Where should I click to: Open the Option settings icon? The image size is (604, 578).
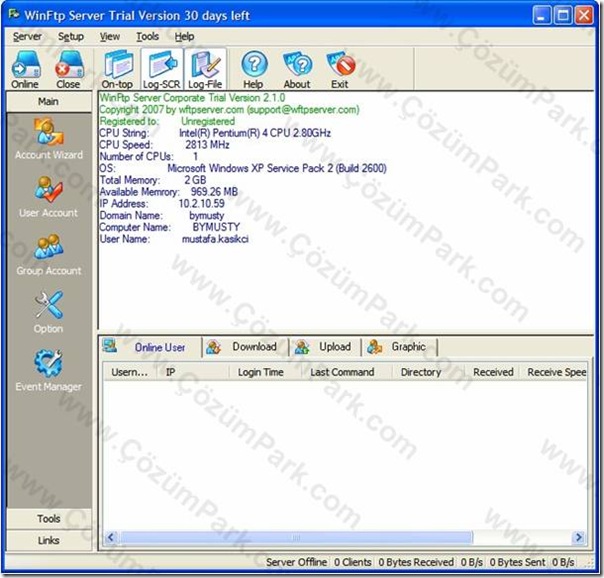click(x=49, y=312)
